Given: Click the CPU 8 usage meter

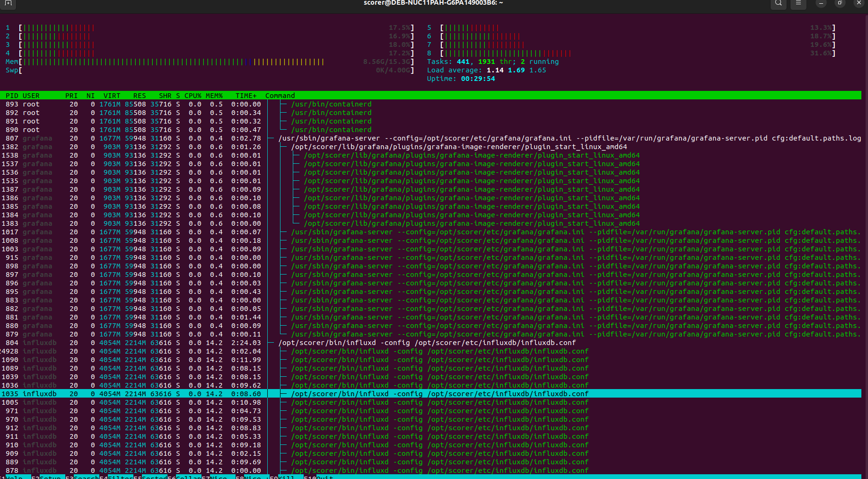Looking at the screenshot, I should [x=631, y=53].
